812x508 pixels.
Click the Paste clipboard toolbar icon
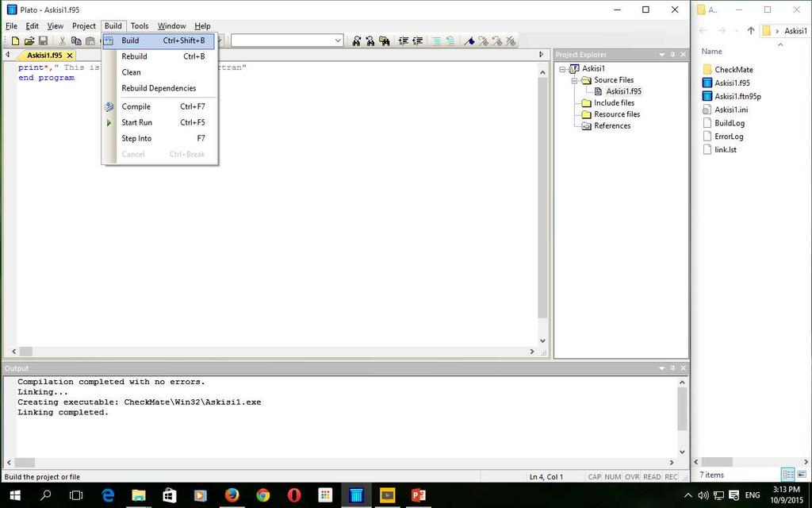pyautogui.click(x=90, y=41)
